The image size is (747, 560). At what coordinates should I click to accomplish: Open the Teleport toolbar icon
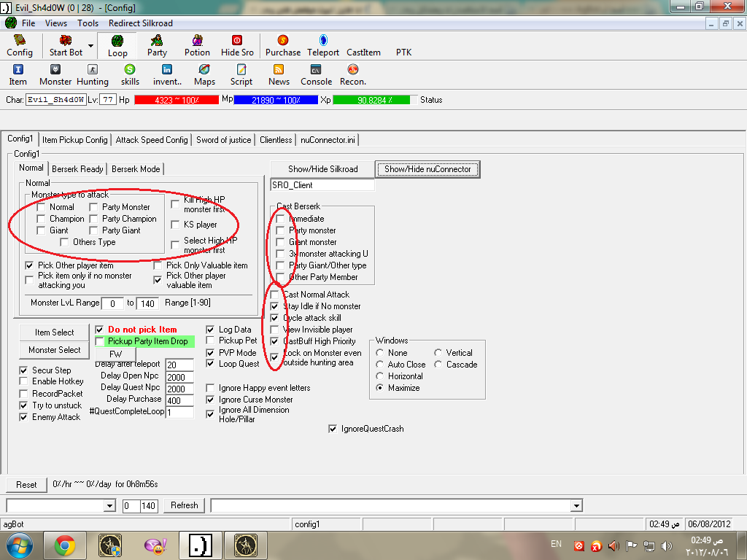pyautogui.click(x=323, y=46)
